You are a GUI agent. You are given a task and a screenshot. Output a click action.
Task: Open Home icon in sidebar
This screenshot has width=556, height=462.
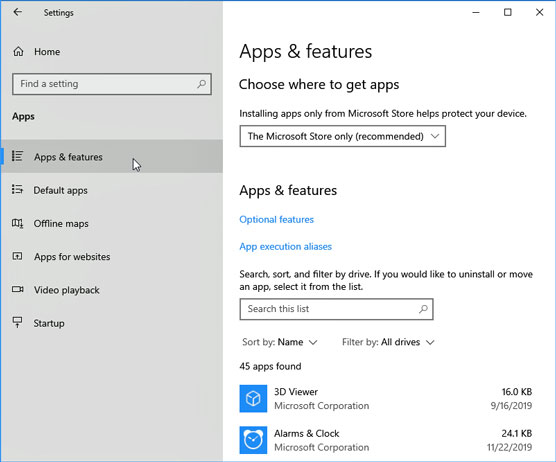tap(18, 52)
